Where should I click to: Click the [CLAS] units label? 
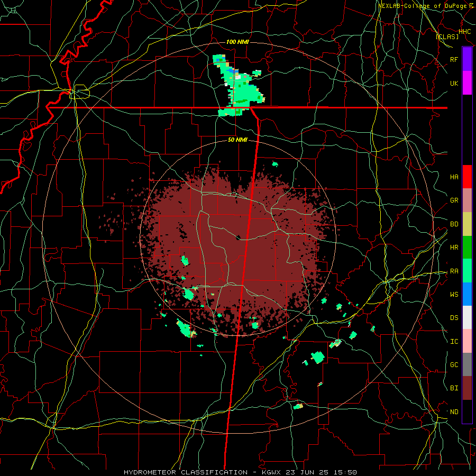[x=447, y=36]
